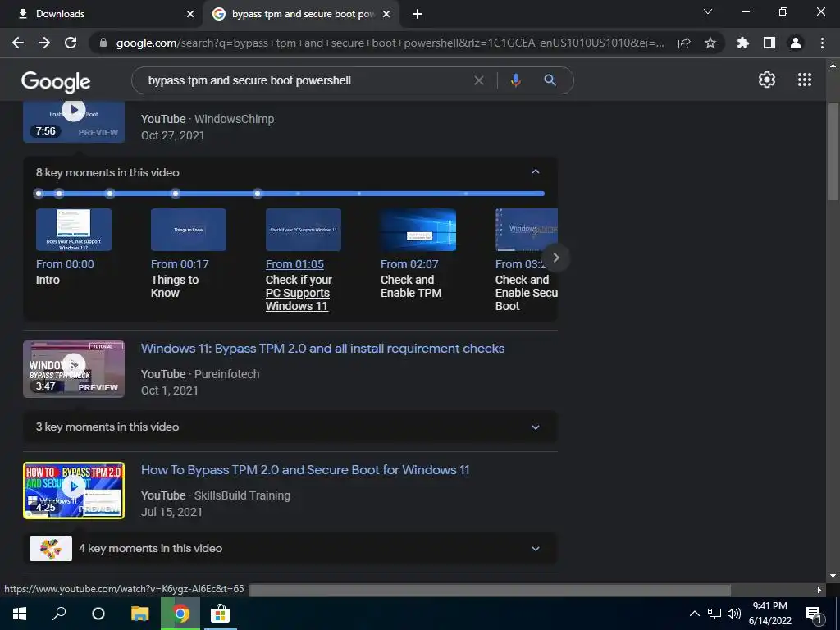
Task: Click the first key moments timeline marker
Action: (38, 194)
